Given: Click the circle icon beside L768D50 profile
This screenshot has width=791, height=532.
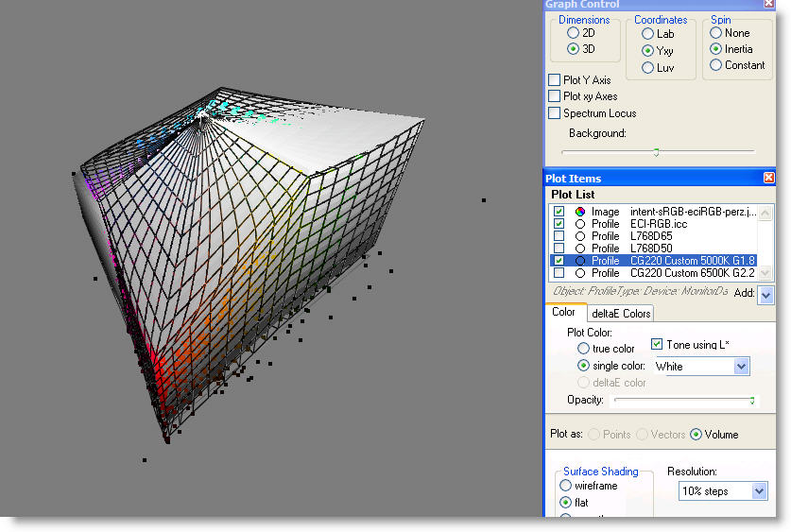Looking at the screenshot, I should click(x=580, y=249).
